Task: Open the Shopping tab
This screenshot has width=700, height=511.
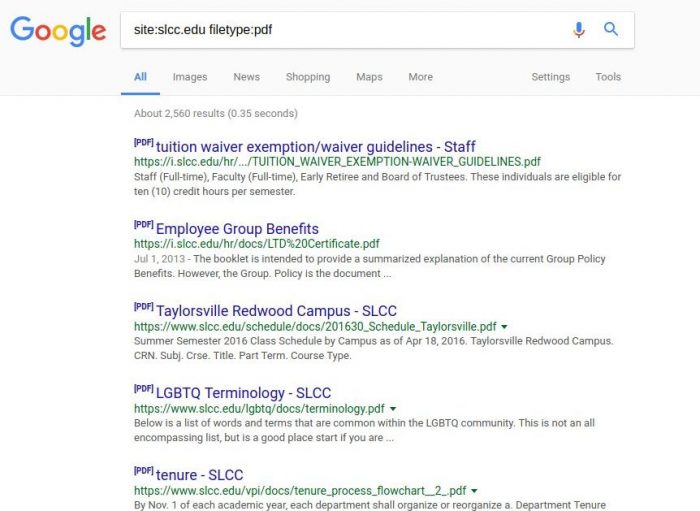Action: (308, 77)
